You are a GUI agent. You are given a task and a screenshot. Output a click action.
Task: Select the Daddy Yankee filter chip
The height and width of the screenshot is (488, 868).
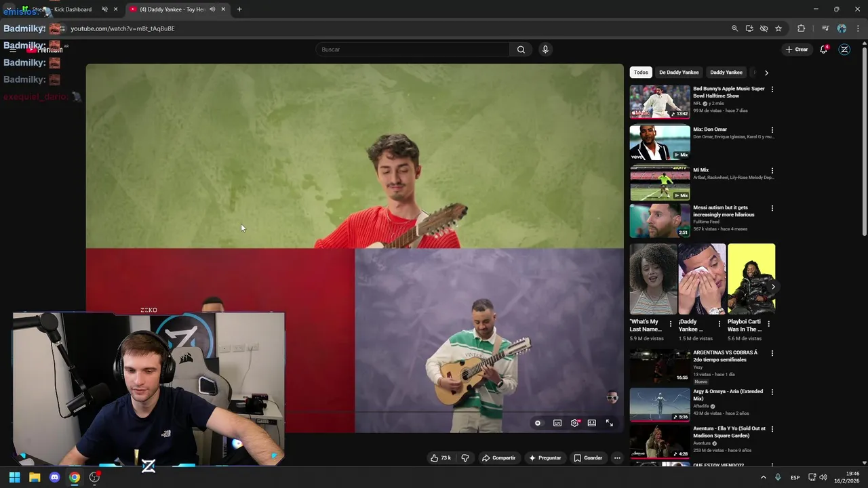tap(726, 73)
